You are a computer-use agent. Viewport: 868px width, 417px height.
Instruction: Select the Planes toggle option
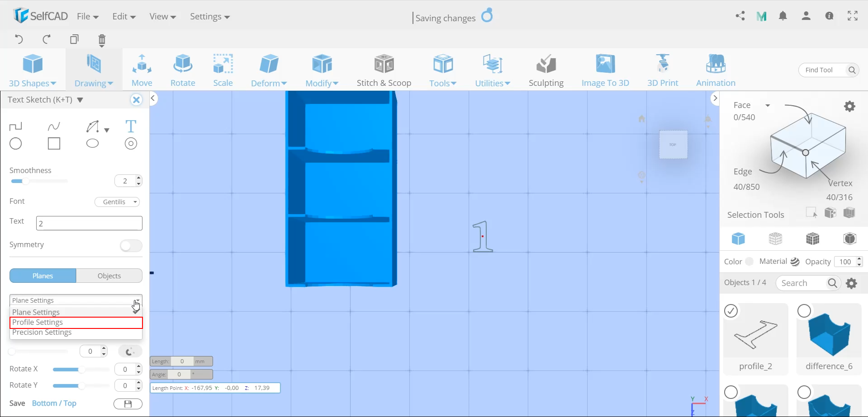43,276
